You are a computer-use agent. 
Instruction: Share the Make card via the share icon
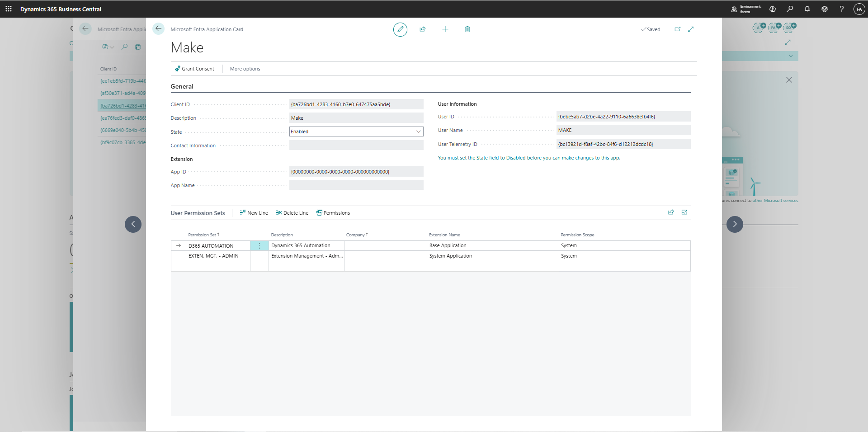click(423, 29)
